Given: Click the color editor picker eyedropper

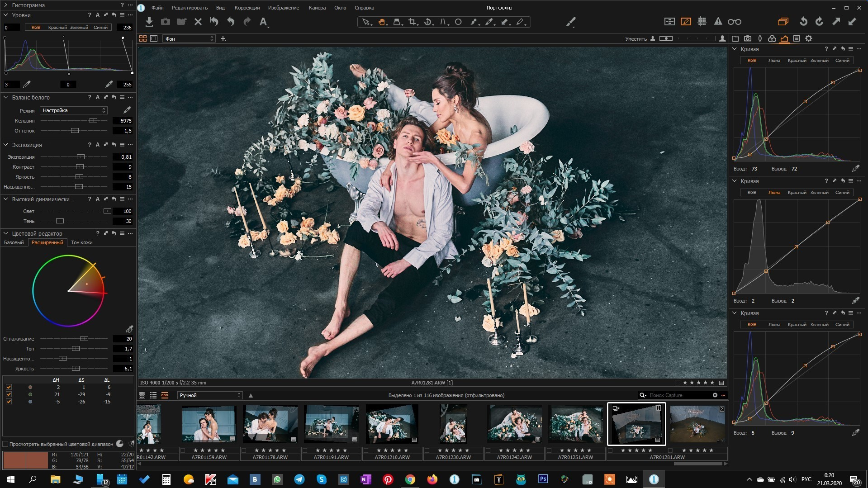Looking at the screenshot, I should click(x=129, y=329).
